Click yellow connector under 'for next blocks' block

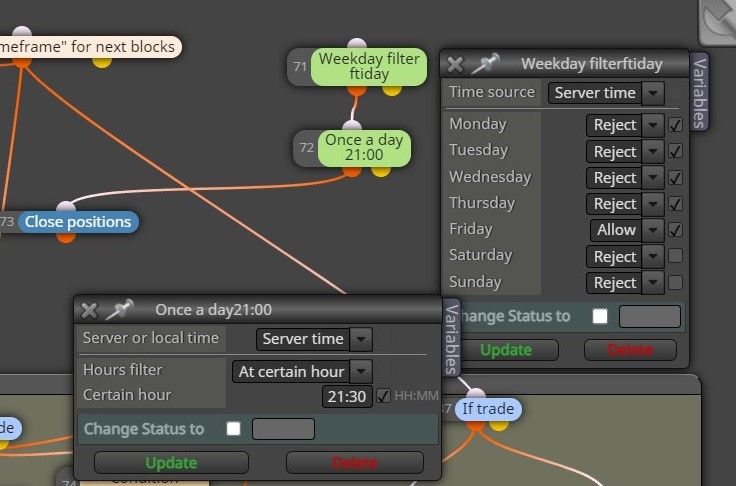point(102,62)
